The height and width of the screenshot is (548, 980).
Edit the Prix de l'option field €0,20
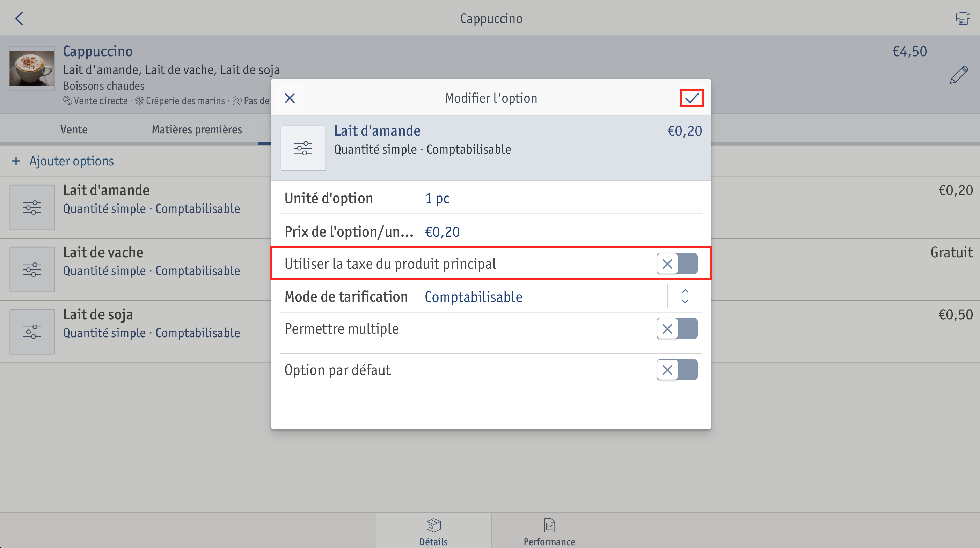click(x=491, y=231)
